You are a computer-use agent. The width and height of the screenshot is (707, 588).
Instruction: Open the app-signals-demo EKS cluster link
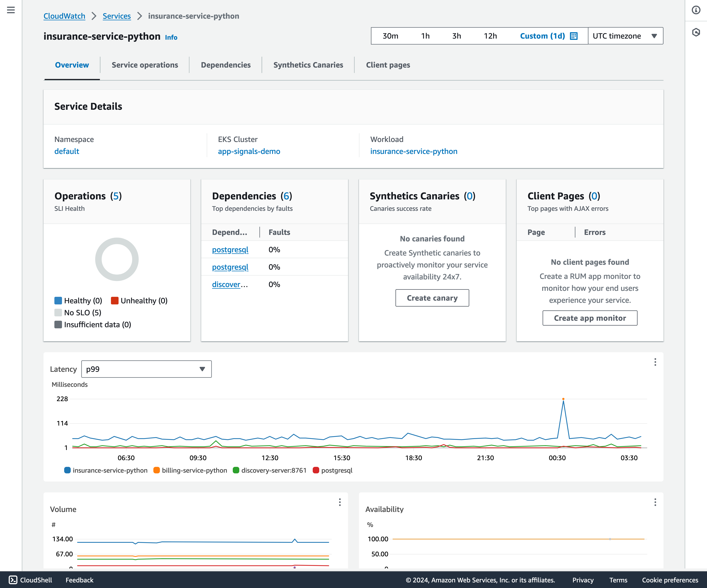click(249, 151)
